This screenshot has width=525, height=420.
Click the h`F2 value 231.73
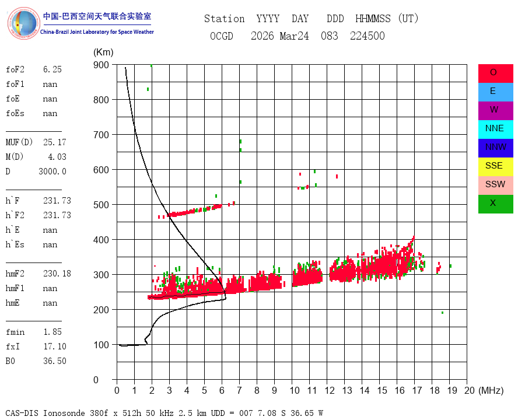[x=57, y=215]
